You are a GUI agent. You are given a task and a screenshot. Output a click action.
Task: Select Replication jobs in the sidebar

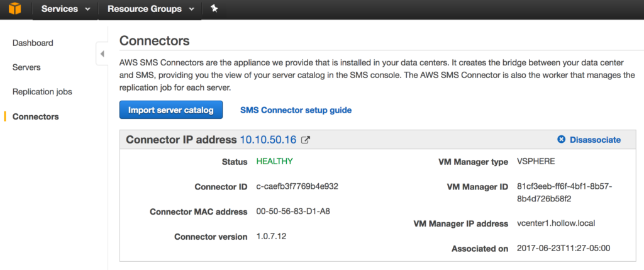pyautogui.click(x=42, y=91)
